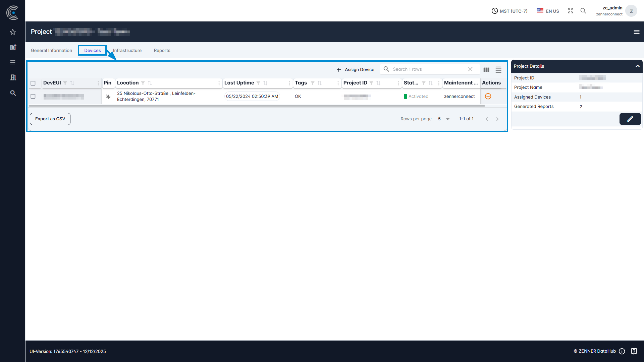The image size is (644, 362).
Task: Click the pencil edit project button
Action: tap(630, 119)
